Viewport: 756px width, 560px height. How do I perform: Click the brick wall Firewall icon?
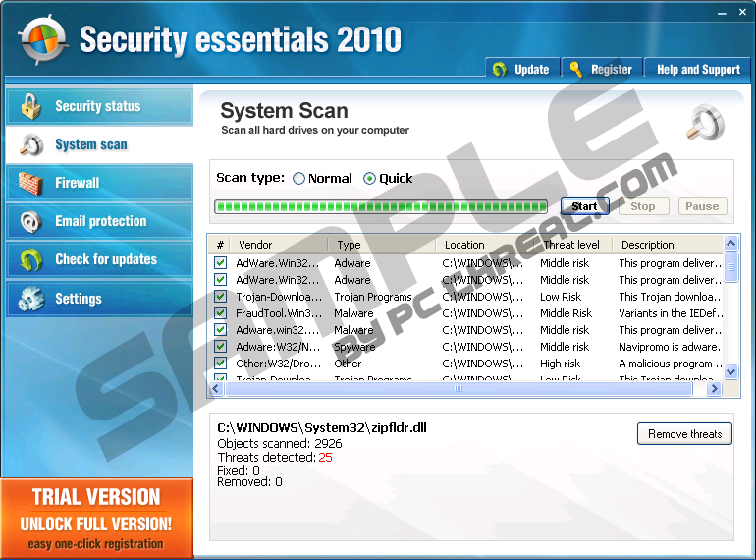pyautogui.click(x=30, y=183)
